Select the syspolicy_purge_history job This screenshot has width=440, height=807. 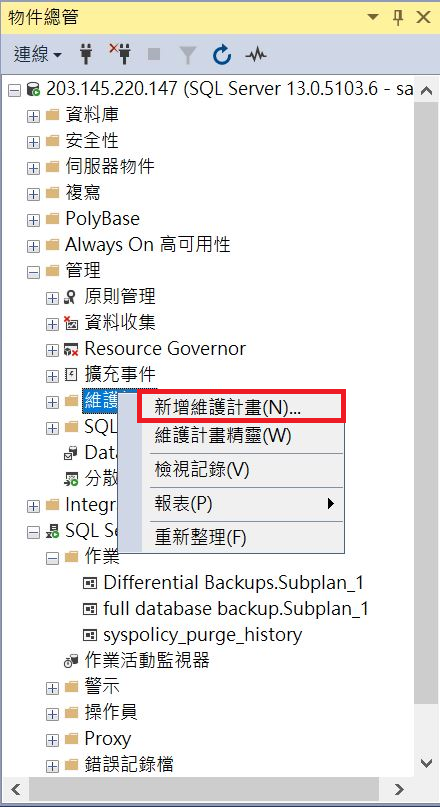pos(202,635)
